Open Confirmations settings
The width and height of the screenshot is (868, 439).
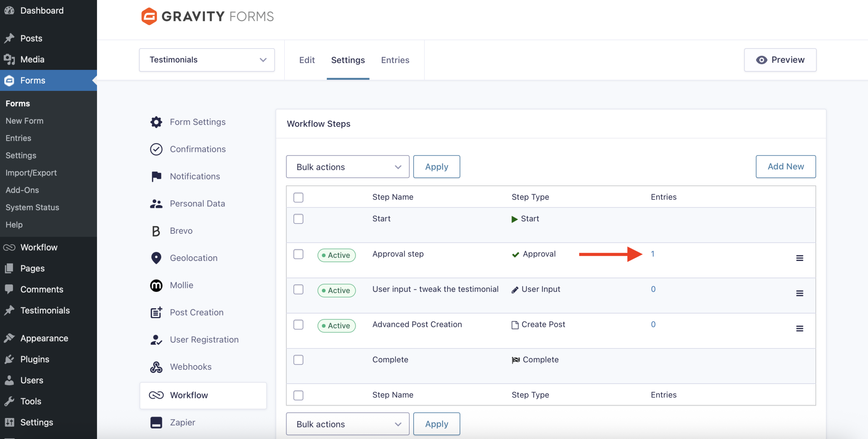tap(198, 149)
